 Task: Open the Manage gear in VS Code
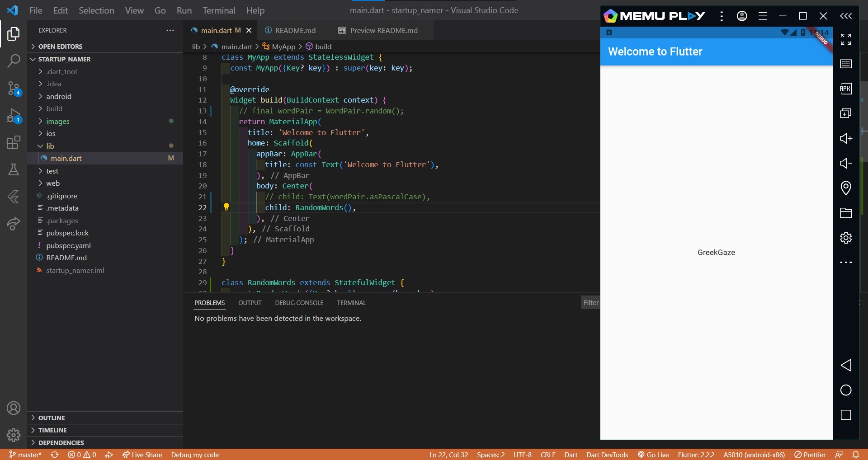[x=14, y=435]
